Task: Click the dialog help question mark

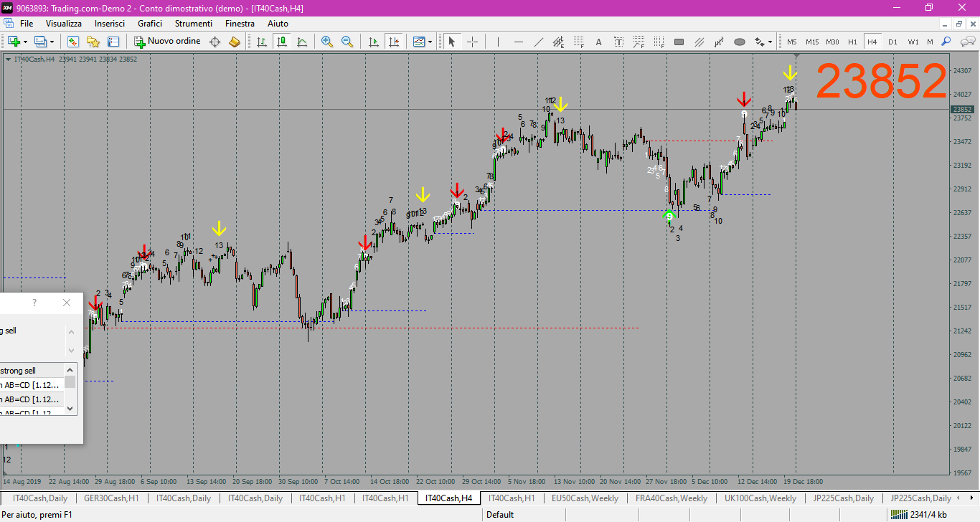Action: 34,303
